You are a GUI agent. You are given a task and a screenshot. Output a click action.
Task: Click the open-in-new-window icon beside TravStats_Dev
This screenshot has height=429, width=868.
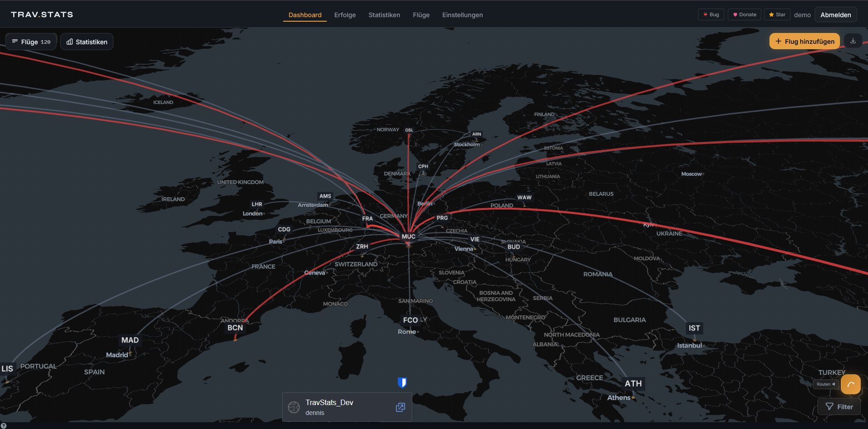point(400,407)
